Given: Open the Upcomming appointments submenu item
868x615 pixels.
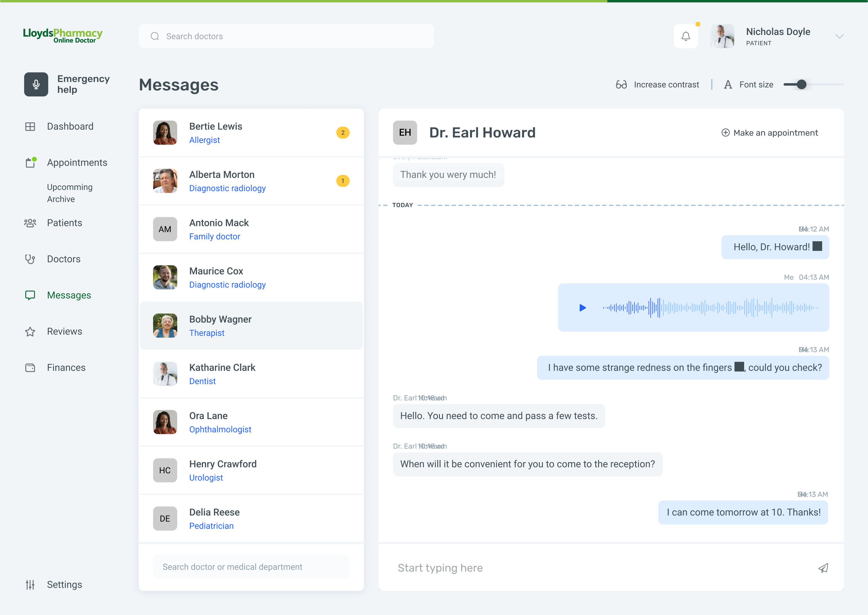Looking at the screenshot, I should click(x=70, y=187).
